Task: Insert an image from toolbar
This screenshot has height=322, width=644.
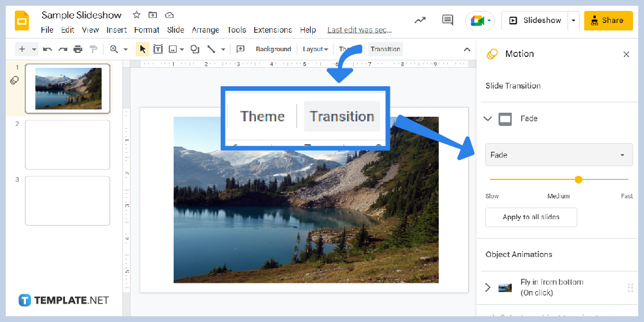Action: [173, 49]
